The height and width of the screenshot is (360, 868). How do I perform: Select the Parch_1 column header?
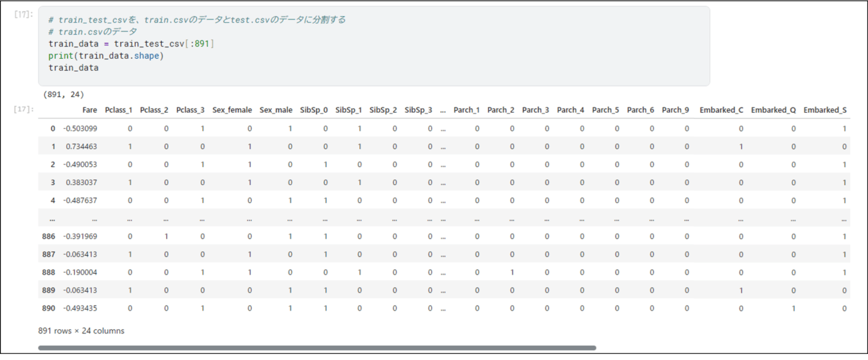click(466, 110)
